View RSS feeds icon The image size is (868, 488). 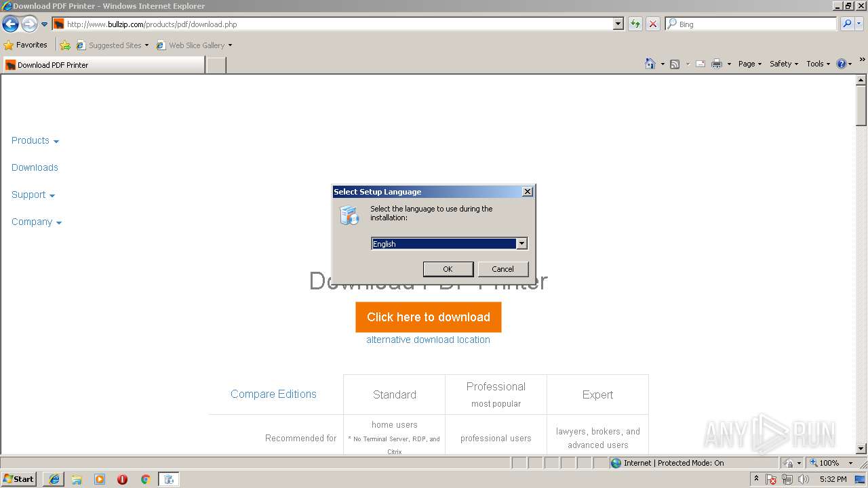point(675,64)
